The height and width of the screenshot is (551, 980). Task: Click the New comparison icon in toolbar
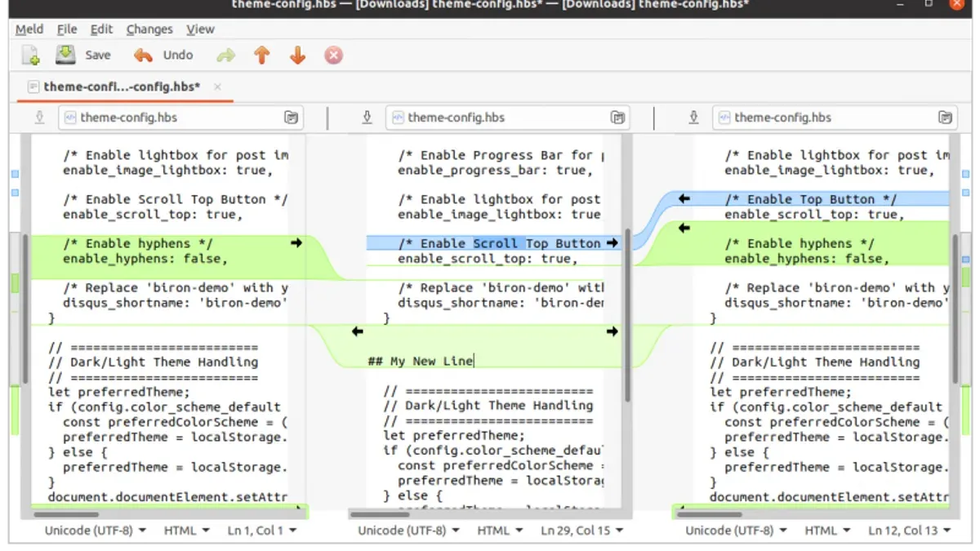pos(30,56)
